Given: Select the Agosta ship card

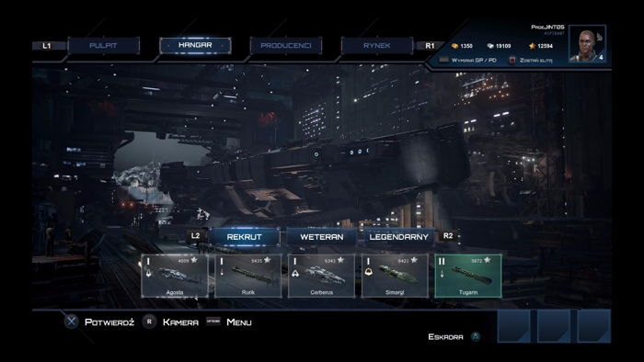Looking at the screenshot, I should pyautogui.click(x=175, y=276).
